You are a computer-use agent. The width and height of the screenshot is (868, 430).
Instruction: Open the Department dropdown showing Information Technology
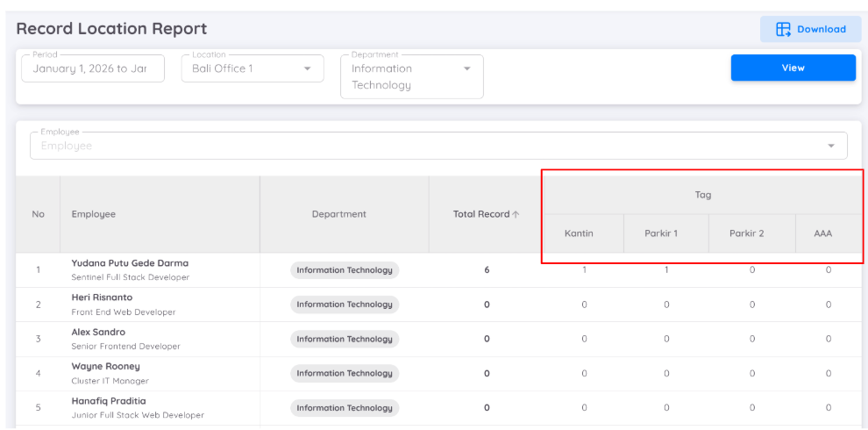412,76
